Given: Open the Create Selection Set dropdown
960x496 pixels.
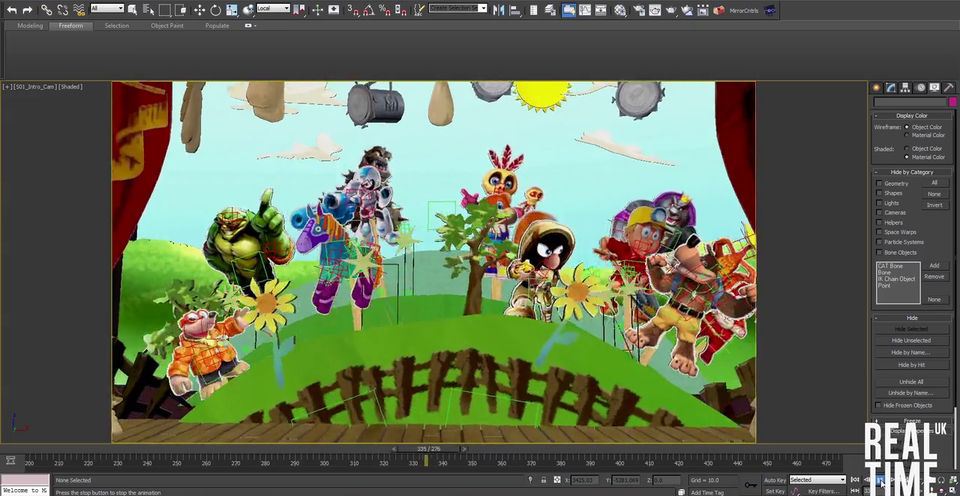Looking at the screenshot, I should pyautogui.click(x=457, y=9).
